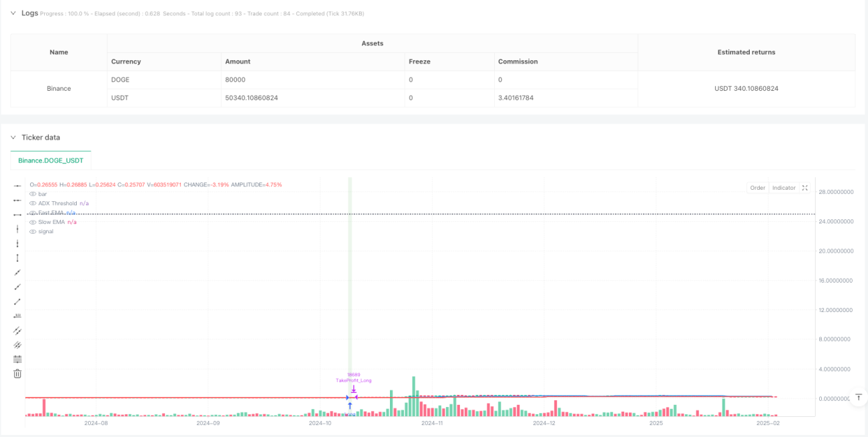Click the 80000 amount value
This screenshot has width=868, height=437.
click(236, 80)
